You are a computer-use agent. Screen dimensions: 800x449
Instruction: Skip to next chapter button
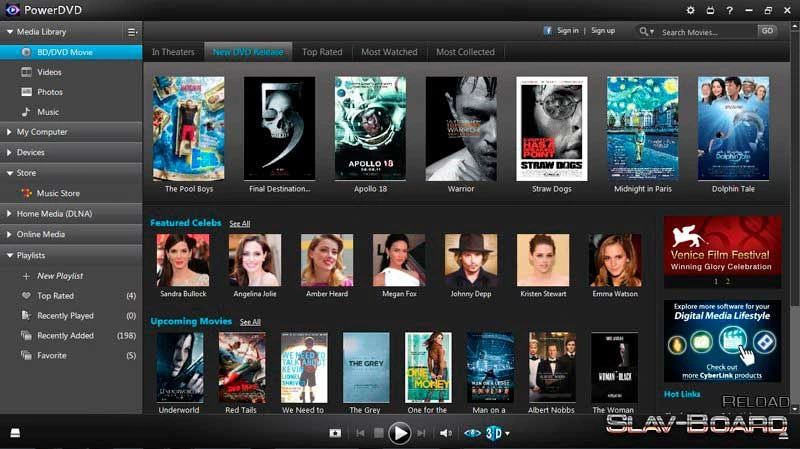pos(421,433)
